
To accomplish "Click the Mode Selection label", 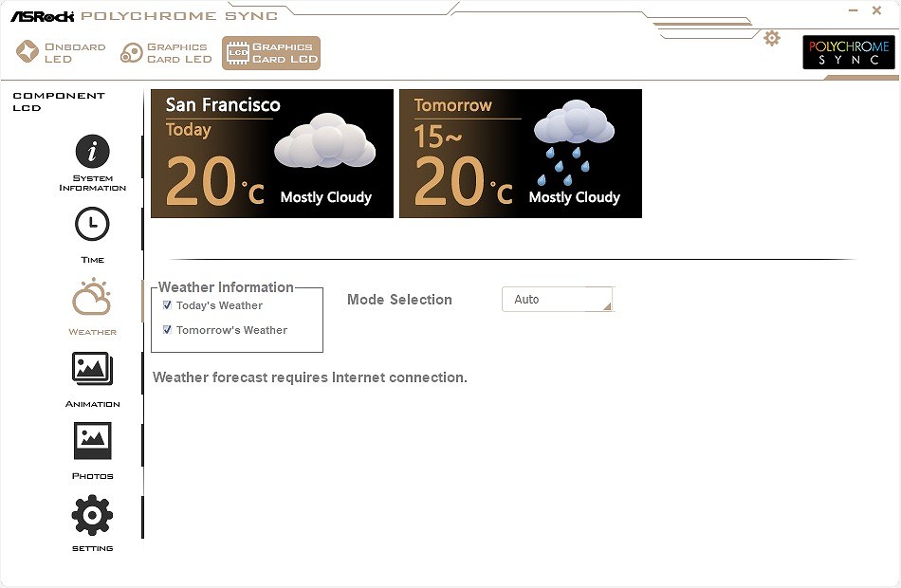I will pyautogui.click(x=399, y=300).
